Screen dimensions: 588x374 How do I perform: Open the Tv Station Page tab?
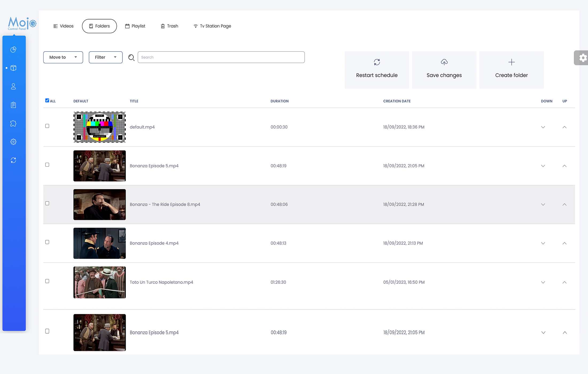point(212,26)
